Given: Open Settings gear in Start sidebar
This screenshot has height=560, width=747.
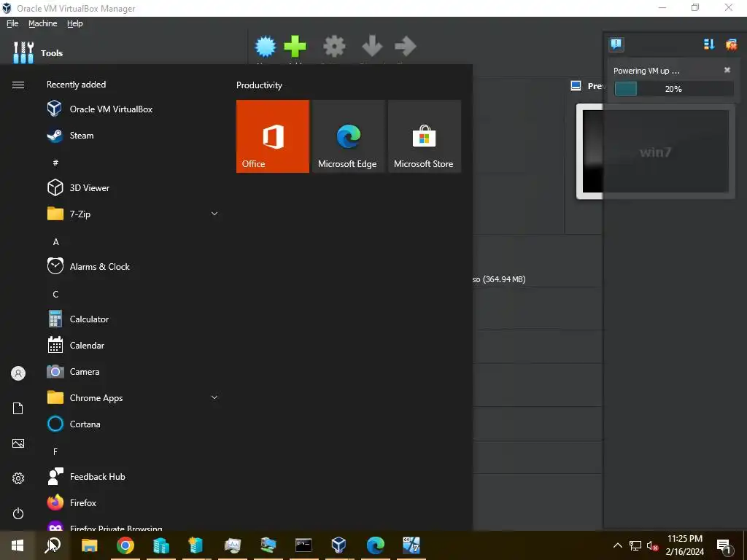Looking at the screenshot, I should [x=18, y=478].
